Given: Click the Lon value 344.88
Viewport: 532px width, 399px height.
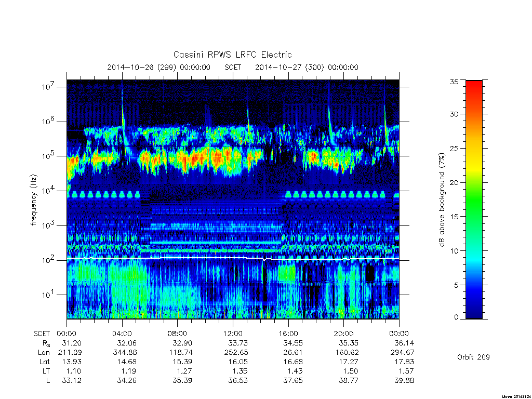Looking at the screenshot, I should (x=125, y=353).
